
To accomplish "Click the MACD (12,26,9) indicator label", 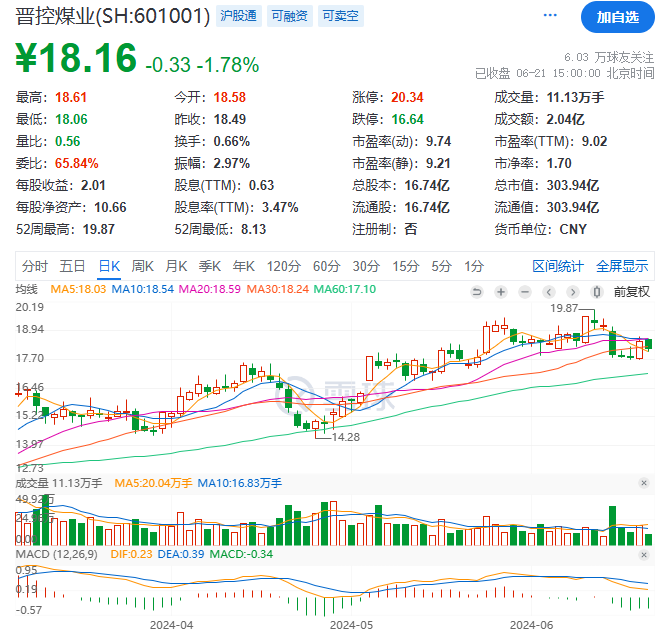I will [56, 554].
